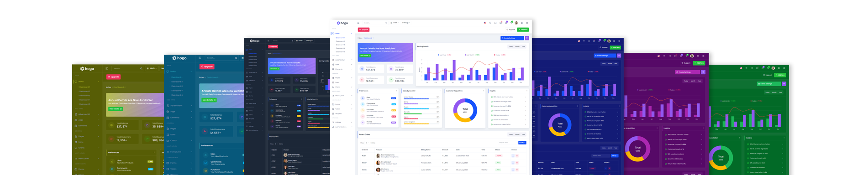
Task: Select Index in the olive window sidebar
Action: 87,82
